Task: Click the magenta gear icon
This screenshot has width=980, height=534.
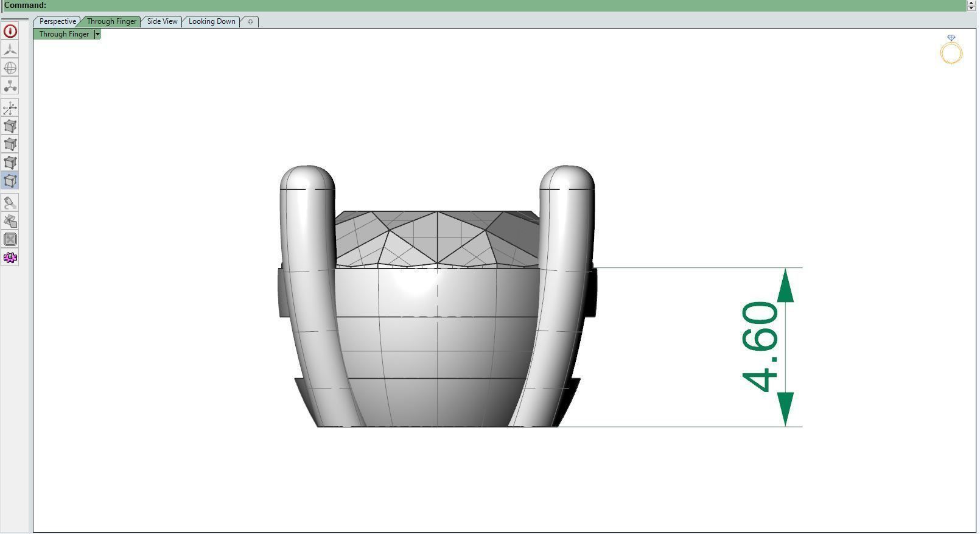Action: point(10,258)
